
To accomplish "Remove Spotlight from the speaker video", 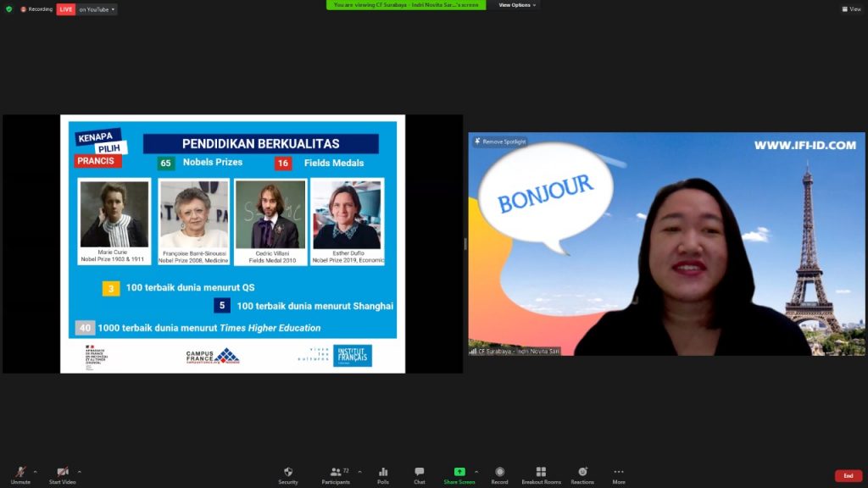I will [501, 141].
